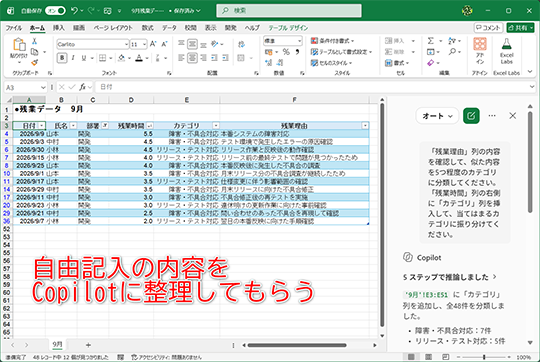This screenshot has height=362, width=540.
Task: Click the zoom slider in status bar
Action: [484, 357]
